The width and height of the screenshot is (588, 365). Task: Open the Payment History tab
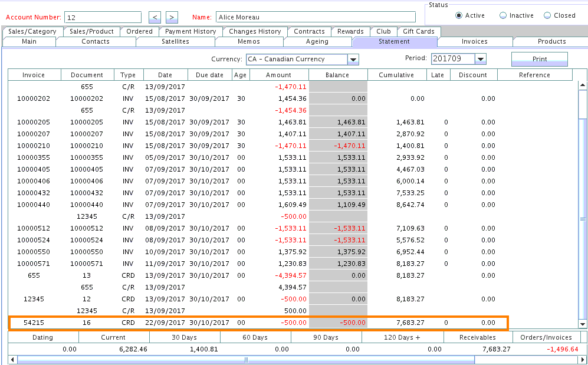[190, 32]
